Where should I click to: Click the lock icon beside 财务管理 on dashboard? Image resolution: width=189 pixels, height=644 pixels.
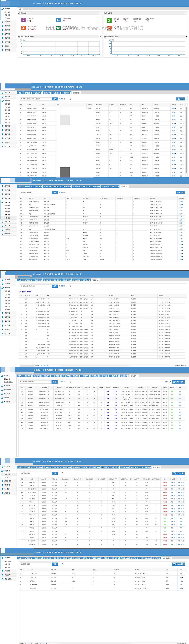tap(3, 34)
